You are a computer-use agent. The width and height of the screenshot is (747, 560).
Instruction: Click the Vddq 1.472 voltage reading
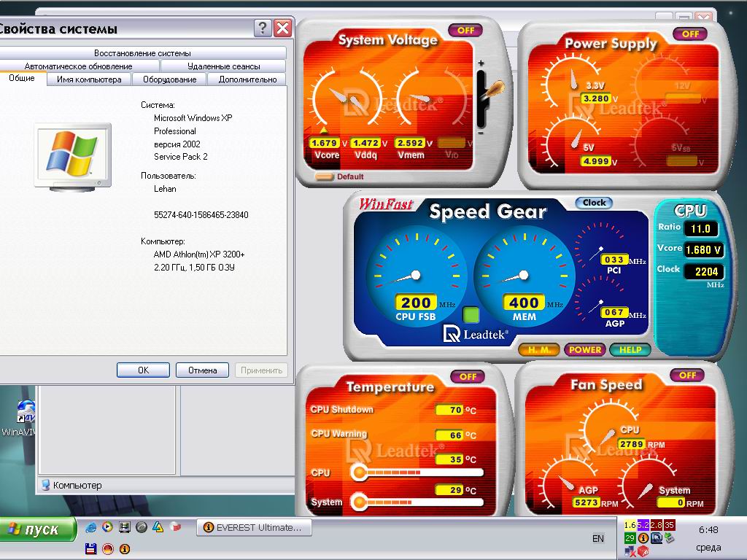(365, 143)
